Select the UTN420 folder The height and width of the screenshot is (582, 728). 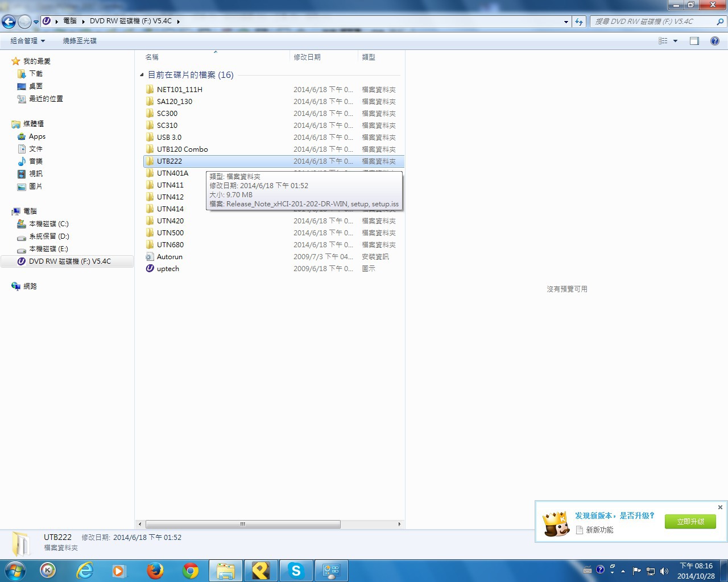[x=274, y=221]
